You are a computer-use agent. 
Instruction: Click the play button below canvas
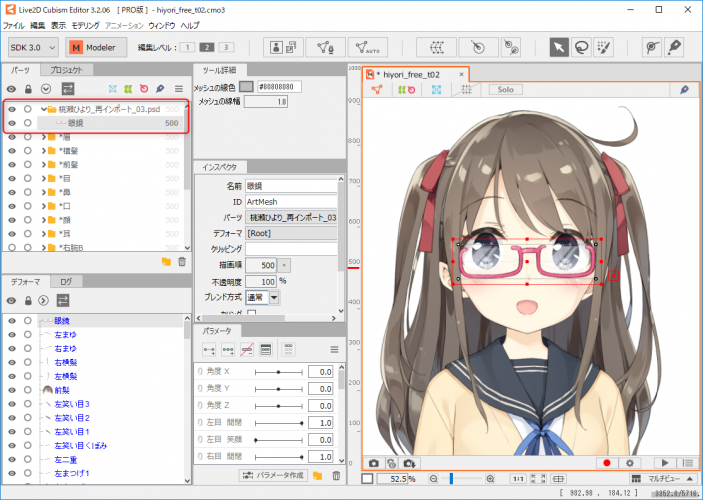tap(662, 463)
